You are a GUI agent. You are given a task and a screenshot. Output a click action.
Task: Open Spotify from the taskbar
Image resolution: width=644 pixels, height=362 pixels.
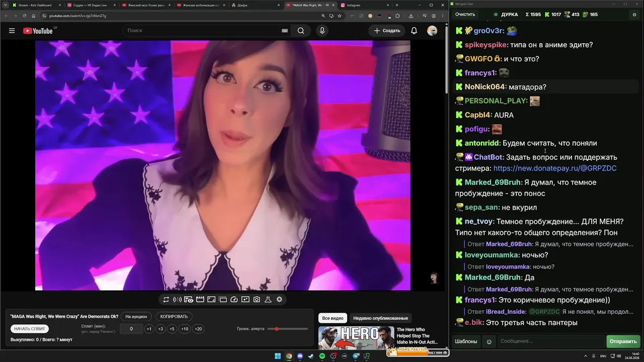click(x=323, y=356)
